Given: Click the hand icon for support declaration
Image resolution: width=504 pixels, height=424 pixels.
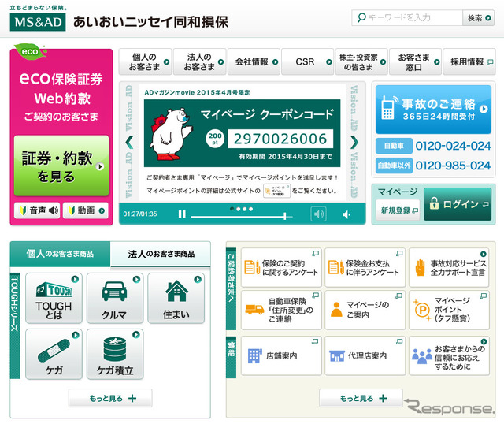Looking at the screenshot, I should pyautogui.click(x=420, y=268).
